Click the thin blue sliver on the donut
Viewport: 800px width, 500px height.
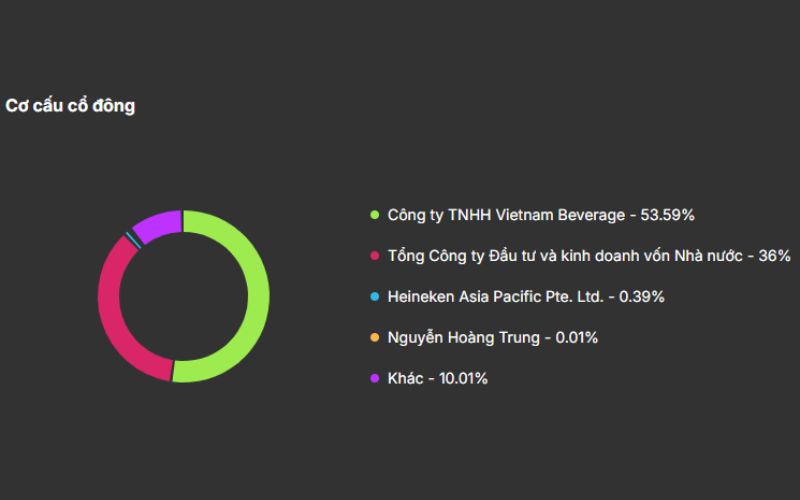pos(128,238)
